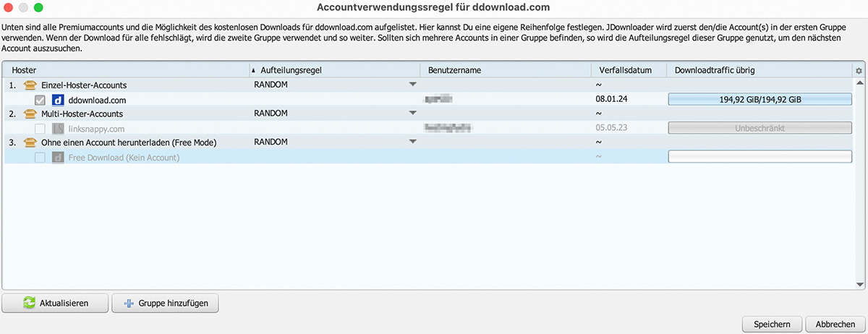Enable the Free Download (Kein Account) checkbox
The width and height of the screenshot is (868, 334).
40,157
